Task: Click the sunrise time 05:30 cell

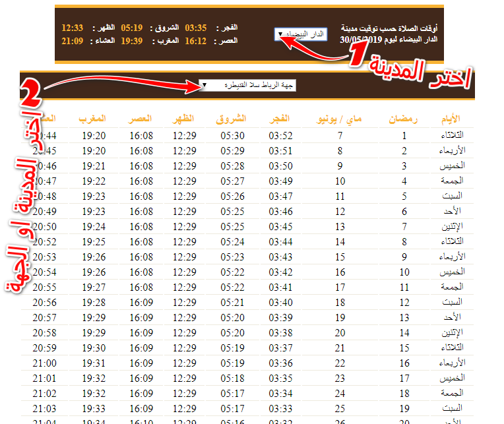Action: click(232, 136)
